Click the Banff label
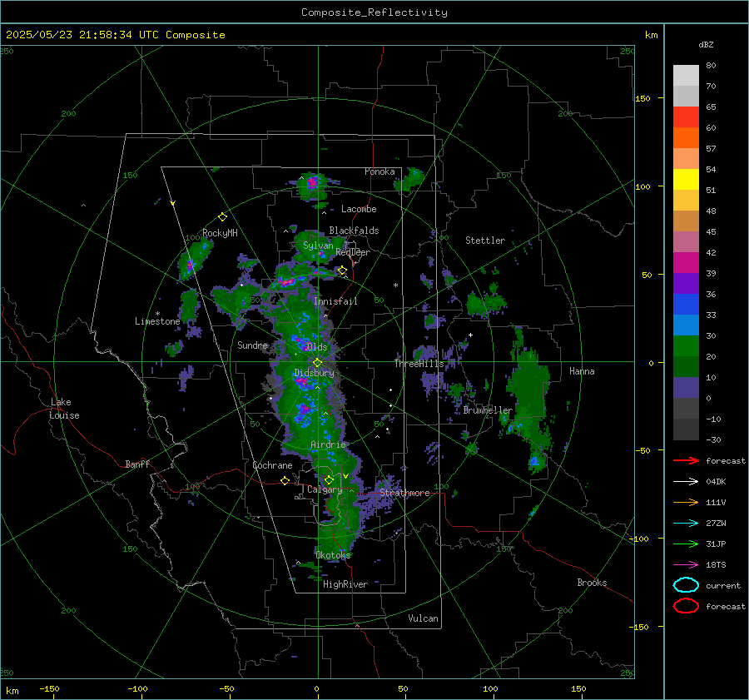 [x=137, y=464]
